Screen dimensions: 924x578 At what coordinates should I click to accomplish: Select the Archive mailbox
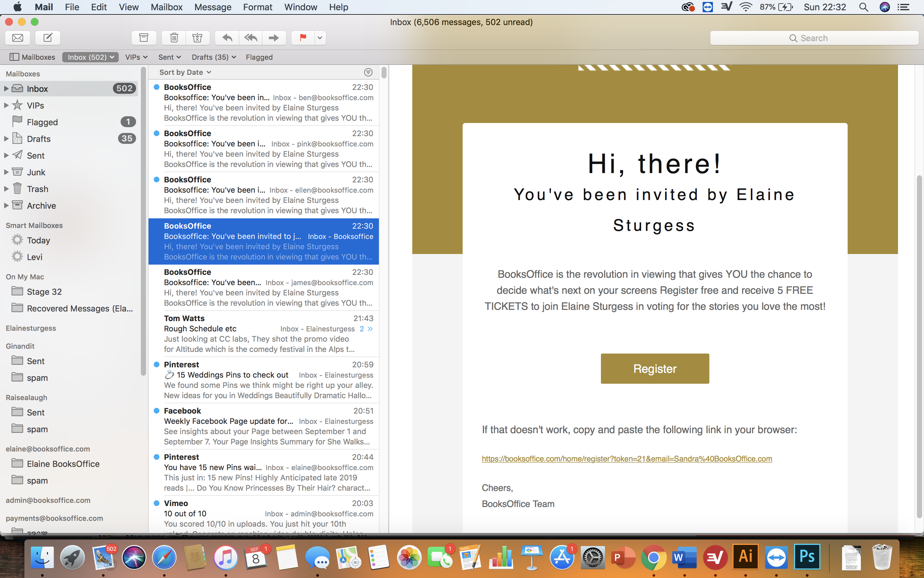click(69, 206)
